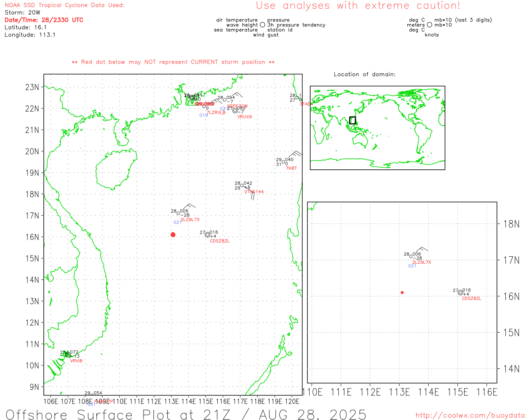Click the 'sea temperature' legend text
This screenshot has height=420, width=525.
pyautogui.click(x=236, y=30)
